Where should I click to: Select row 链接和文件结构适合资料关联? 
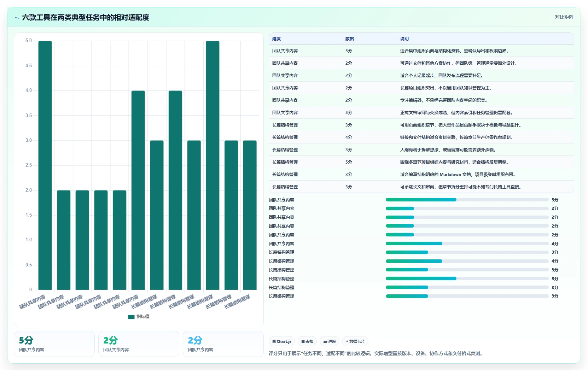coord(421,137)
